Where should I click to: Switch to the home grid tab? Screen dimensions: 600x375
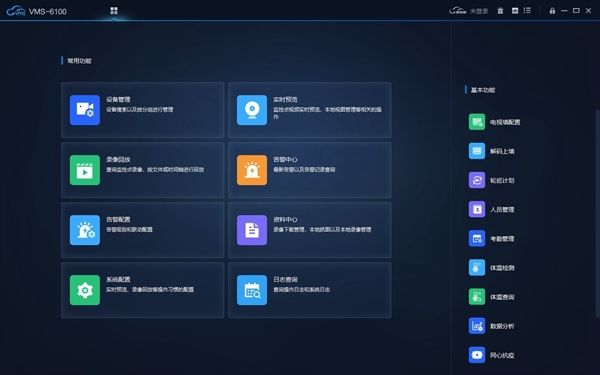click(114, 11)
